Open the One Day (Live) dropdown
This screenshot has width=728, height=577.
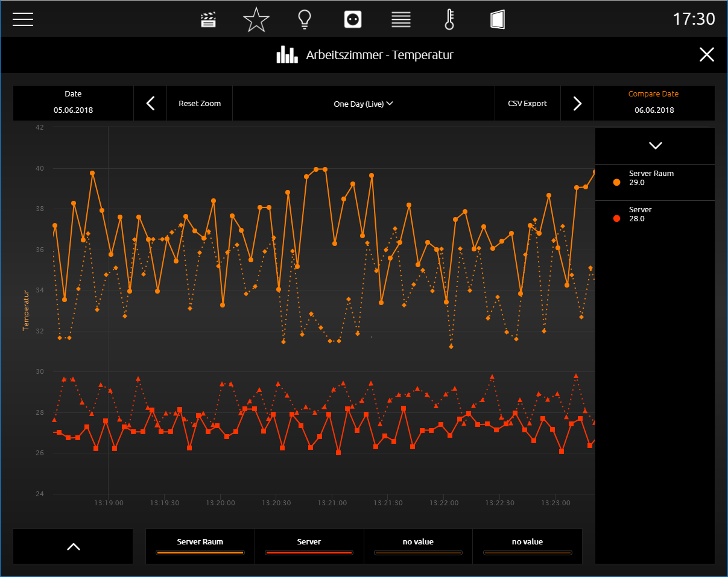[364, 104]
